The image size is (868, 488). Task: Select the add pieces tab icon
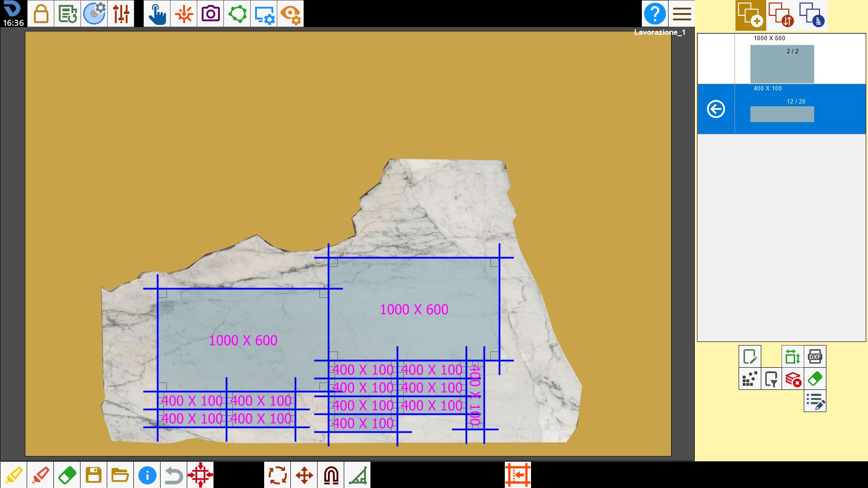click(x=750, y=15)
